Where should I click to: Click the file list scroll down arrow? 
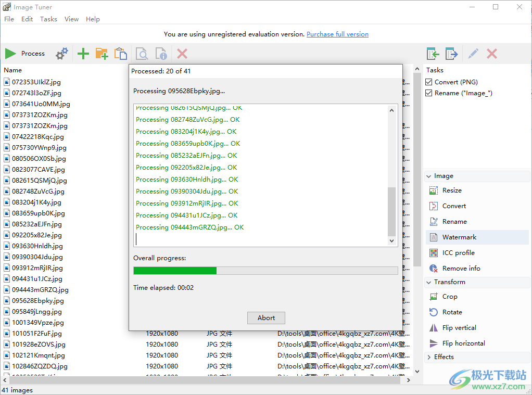tap(417, 372)
